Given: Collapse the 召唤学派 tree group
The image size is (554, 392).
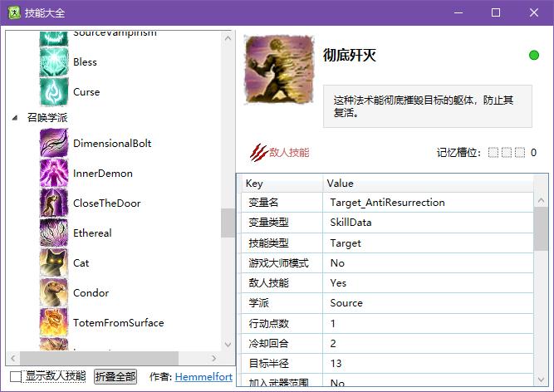Looking at the screenshot, I should (15, 118).
